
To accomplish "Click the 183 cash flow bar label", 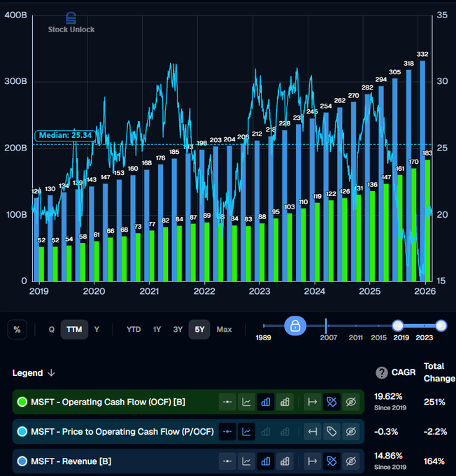I will click(427, 153).
